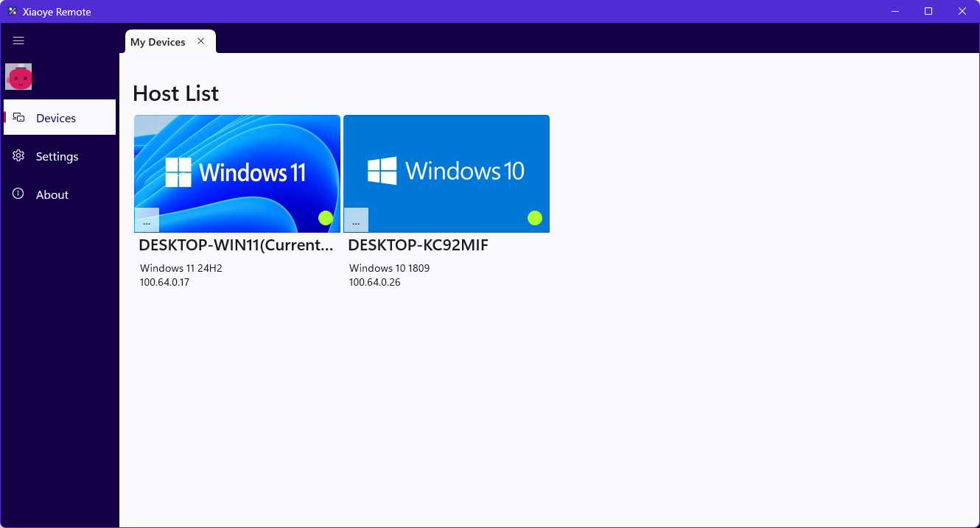Click the DESKTOP-KC92MIF host name
This screenshot has width=980, height=528.
pos(418,245)
